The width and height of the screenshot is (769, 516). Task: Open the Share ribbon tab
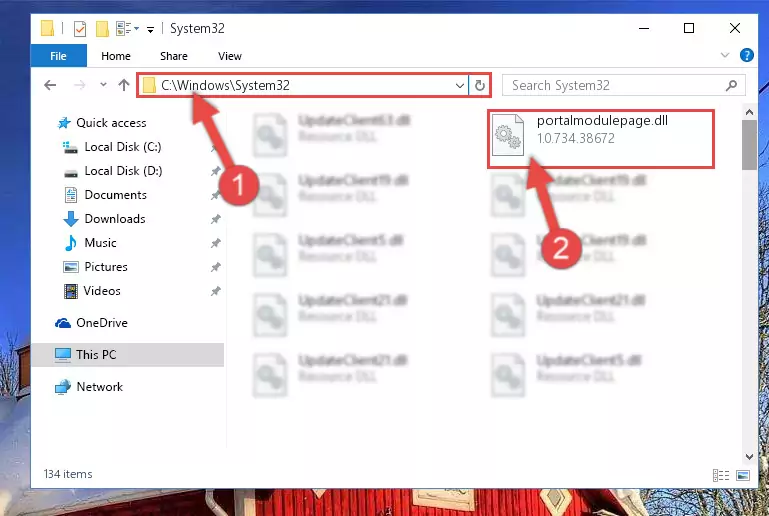(174, 56)
